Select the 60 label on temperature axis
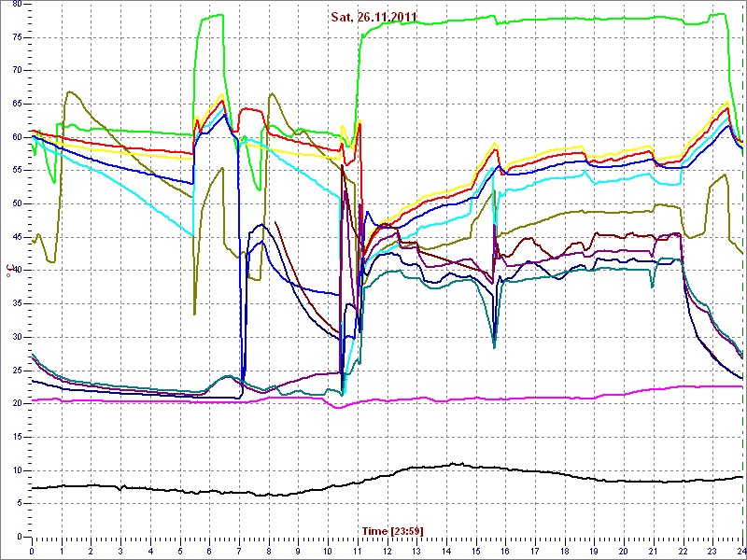 click(x=16, y=137)
